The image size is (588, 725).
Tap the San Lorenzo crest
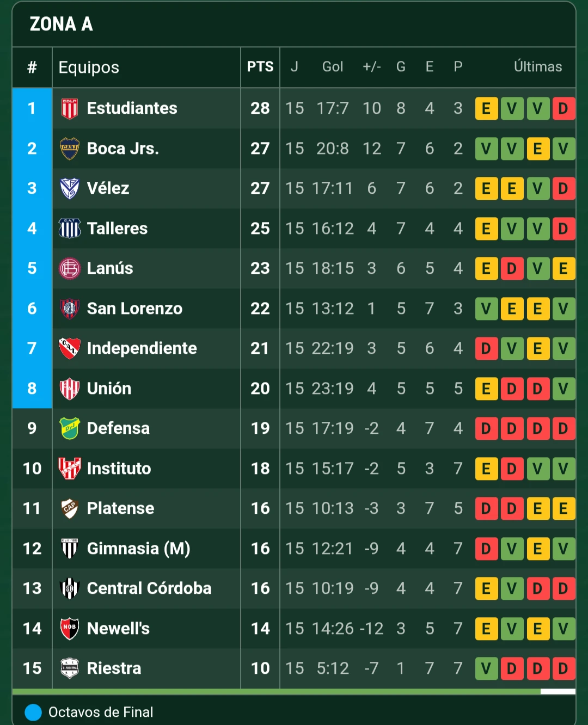click(x=69, y=309)
